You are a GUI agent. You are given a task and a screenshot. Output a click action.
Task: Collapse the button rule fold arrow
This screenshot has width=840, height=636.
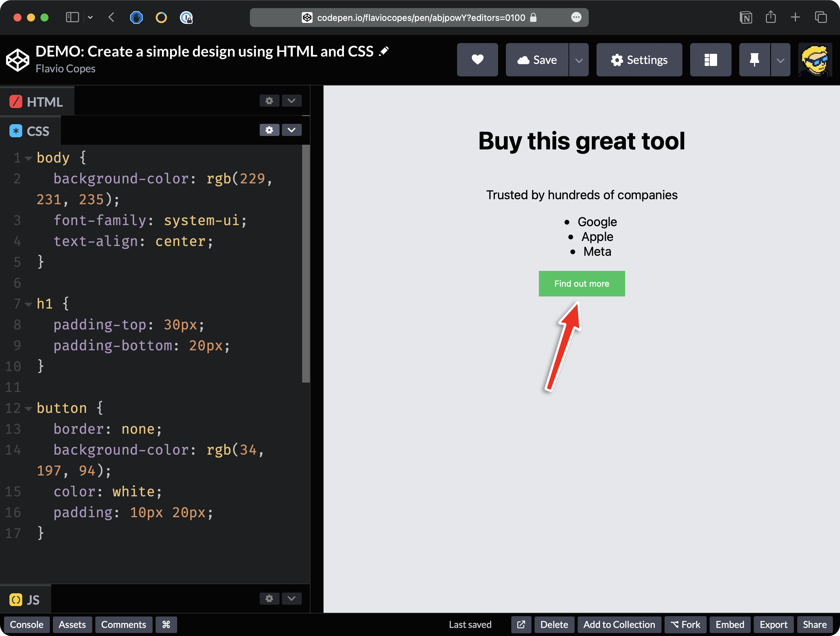[28, 409]
